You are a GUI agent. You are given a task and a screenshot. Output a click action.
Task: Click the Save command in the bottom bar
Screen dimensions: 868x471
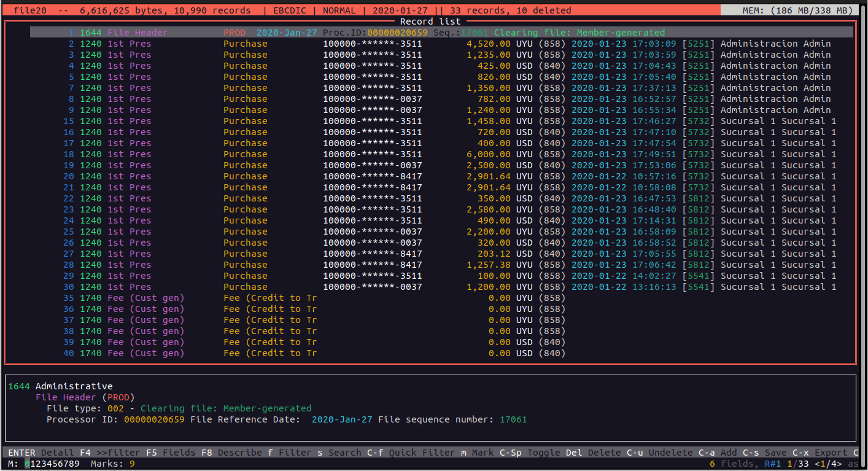point(775,453)
